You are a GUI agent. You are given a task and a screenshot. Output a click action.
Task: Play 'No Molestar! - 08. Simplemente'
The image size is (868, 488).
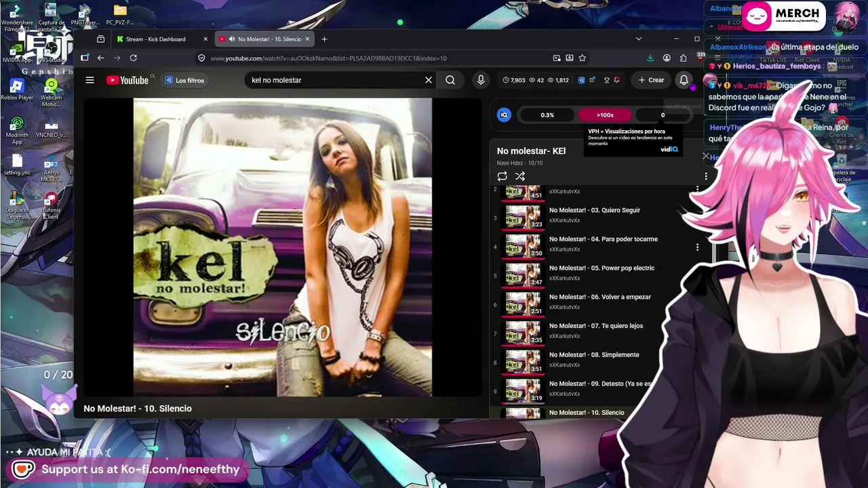(594, 355)
